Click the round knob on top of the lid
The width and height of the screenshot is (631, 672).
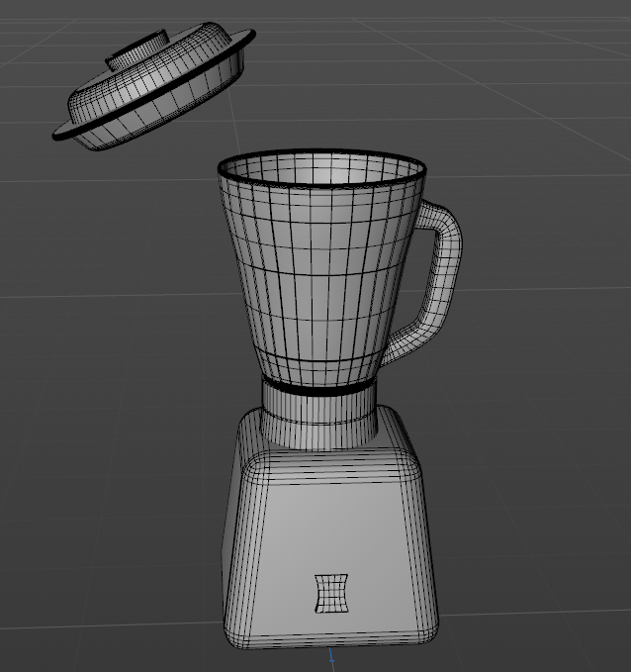[x=137, y=50]
